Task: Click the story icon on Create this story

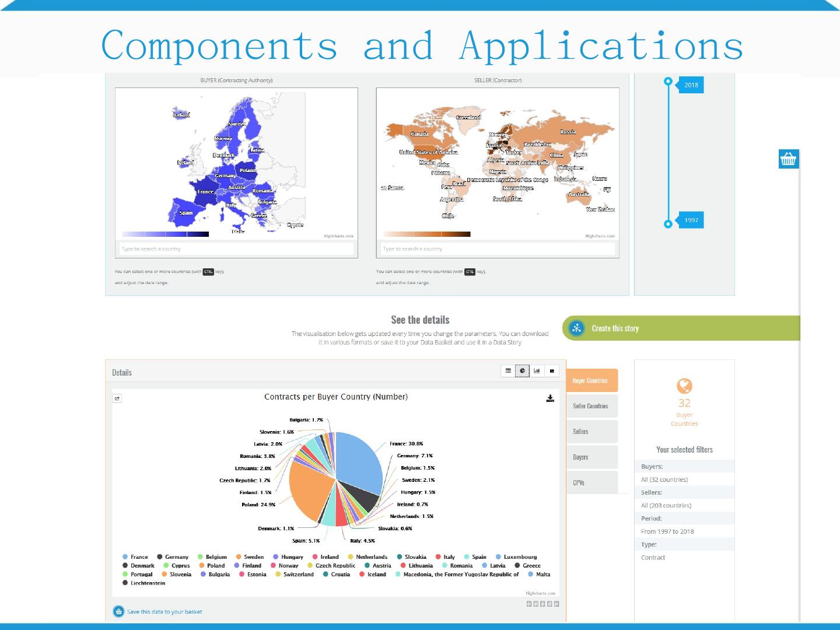Action: (x=577, y=328)
